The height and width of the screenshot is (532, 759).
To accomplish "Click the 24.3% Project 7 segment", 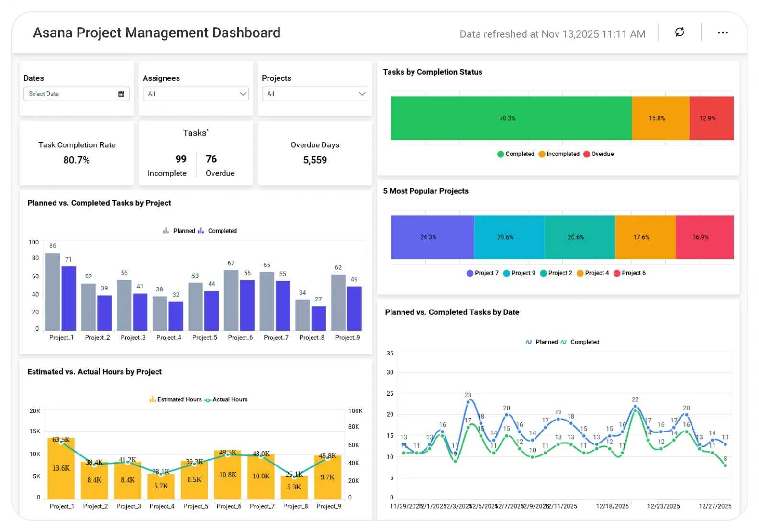I will click(432, 237).
